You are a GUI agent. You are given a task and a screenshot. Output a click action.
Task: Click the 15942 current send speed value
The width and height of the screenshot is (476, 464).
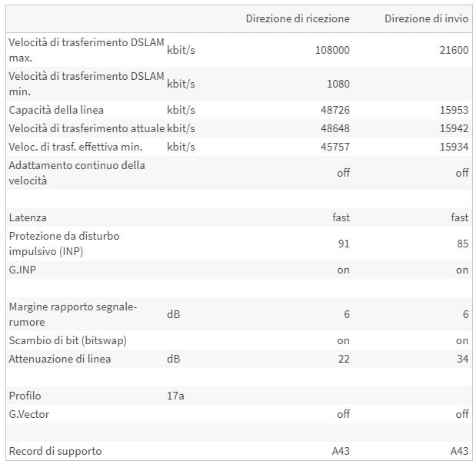[454, 128]
